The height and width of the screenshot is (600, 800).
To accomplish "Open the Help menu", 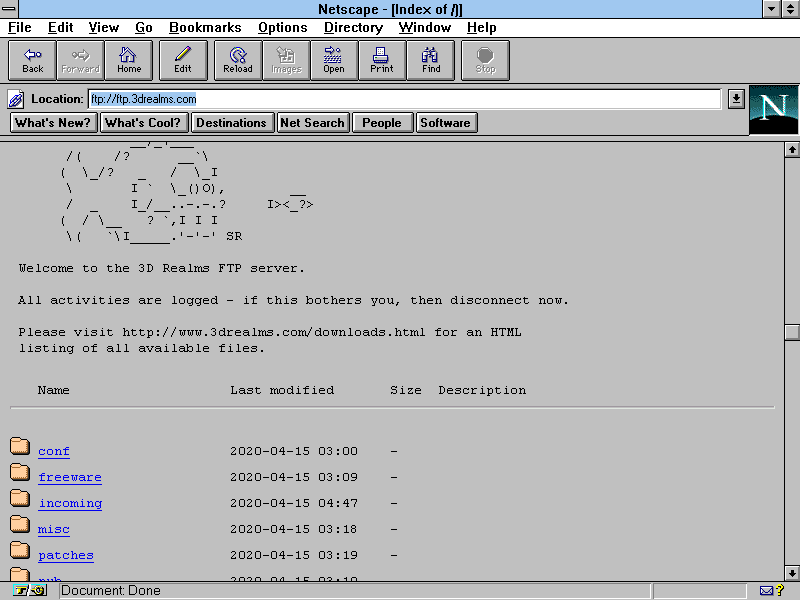I will [x=482, y=28].
